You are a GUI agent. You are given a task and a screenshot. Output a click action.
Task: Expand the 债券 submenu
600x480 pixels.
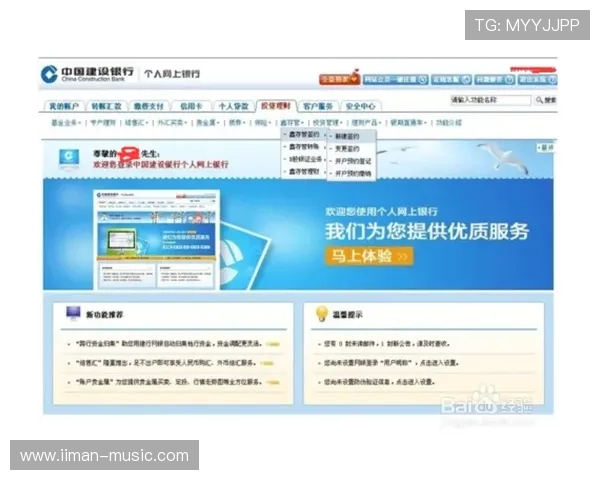tap(236, 122)
